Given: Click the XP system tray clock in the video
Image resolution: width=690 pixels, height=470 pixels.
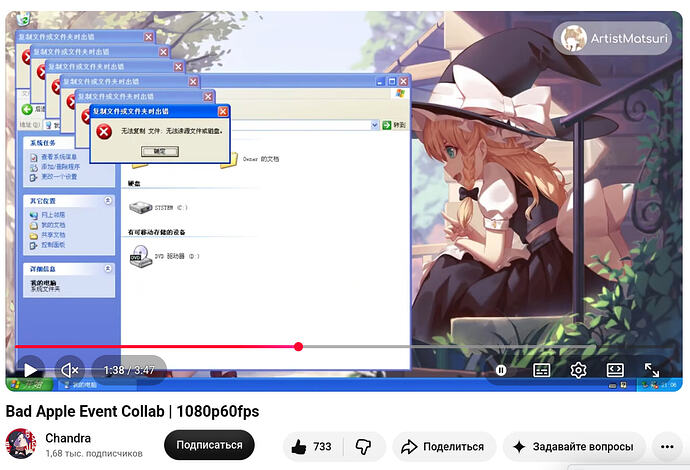Looking at the screenshot, I should click(671, 386).
